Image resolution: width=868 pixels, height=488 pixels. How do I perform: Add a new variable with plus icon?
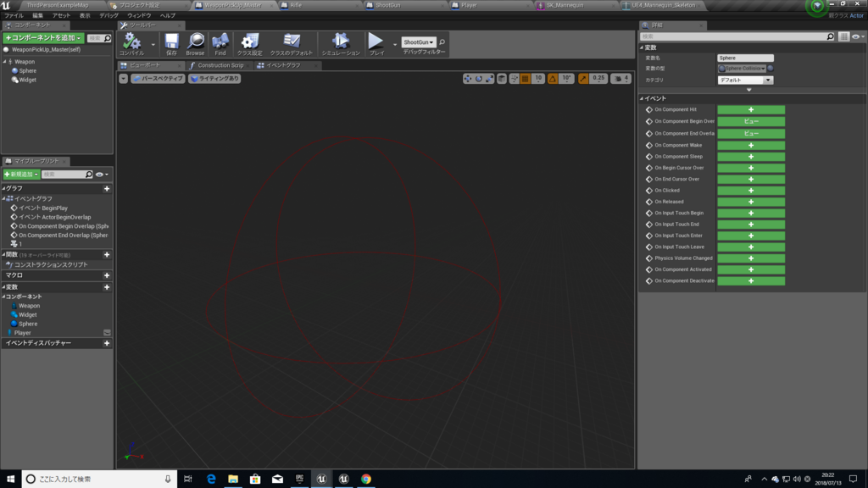[107, 287]
